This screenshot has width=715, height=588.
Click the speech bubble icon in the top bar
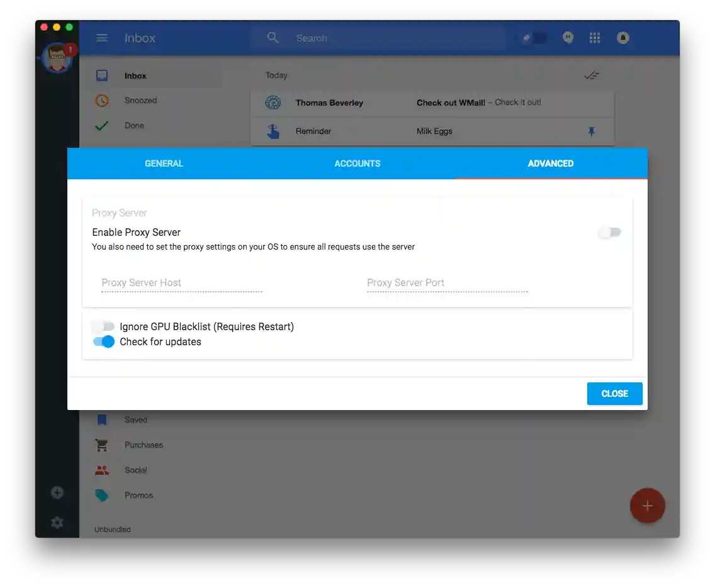tap(568, 38)
